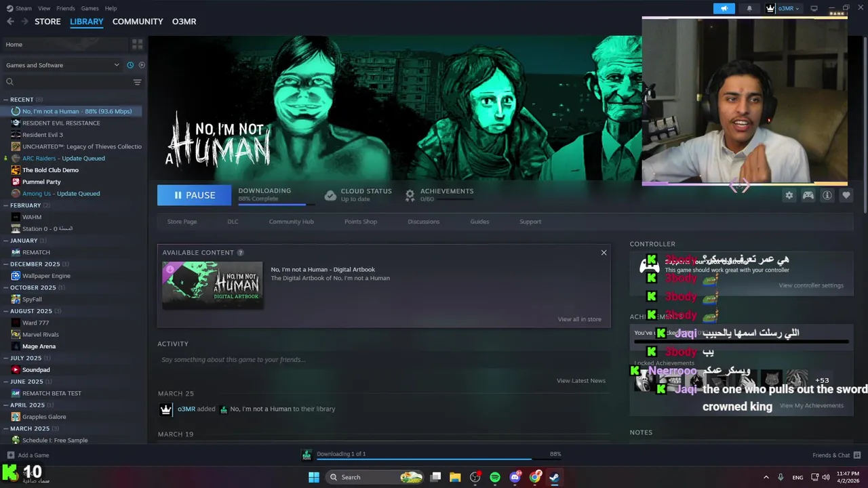Enter Big Picture mode monitor icon
This screenshot has height=488, width=868.
click(x=814, y=8)
